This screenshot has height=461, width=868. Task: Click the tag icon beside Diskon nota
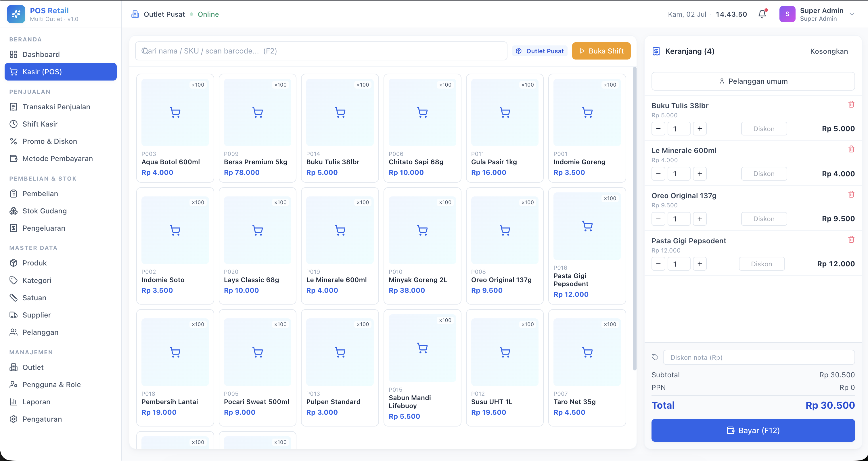click(x=655, y=357)
